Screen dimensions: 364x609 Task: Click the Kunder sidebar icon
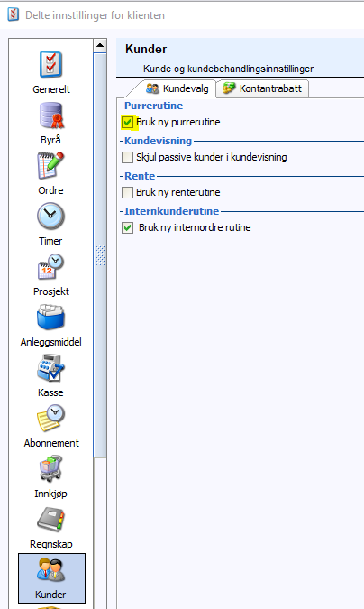click(51, 578)
